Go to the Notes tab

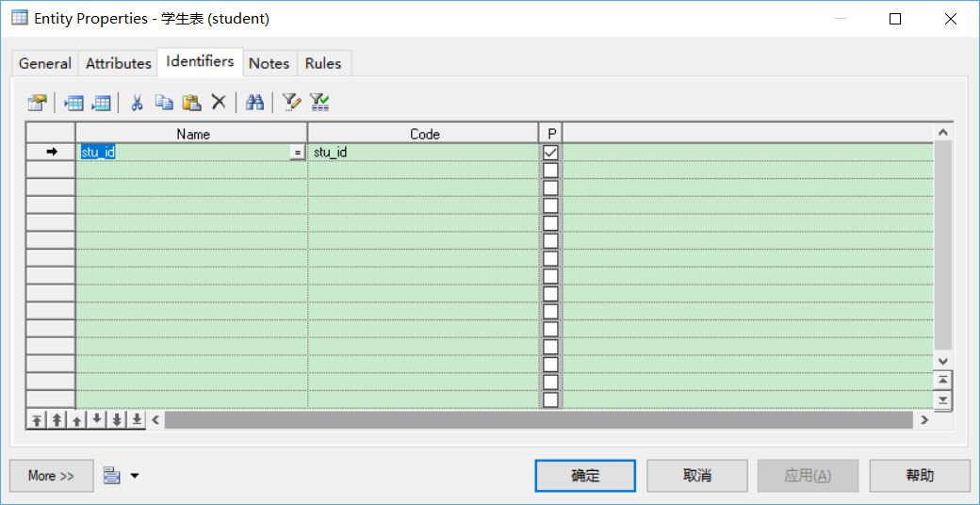click(269, 64)
